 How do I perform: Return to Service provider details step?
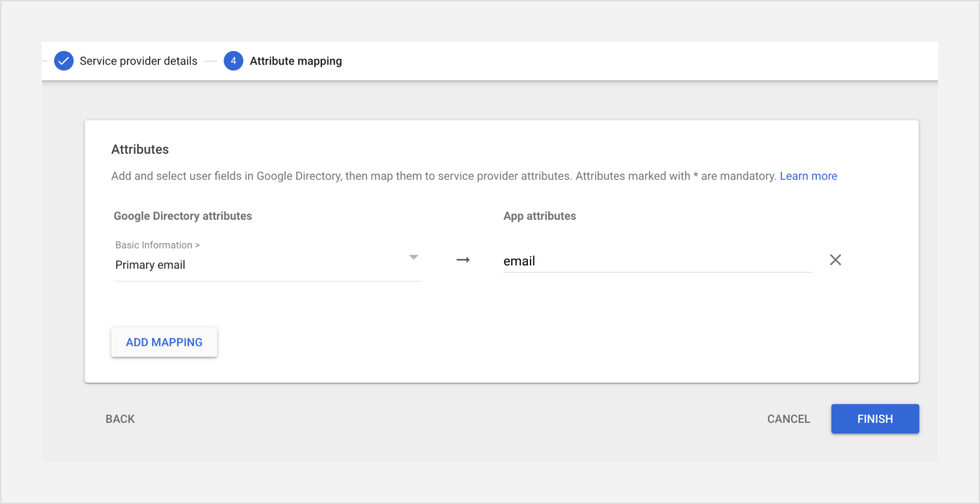pos(138,61)
